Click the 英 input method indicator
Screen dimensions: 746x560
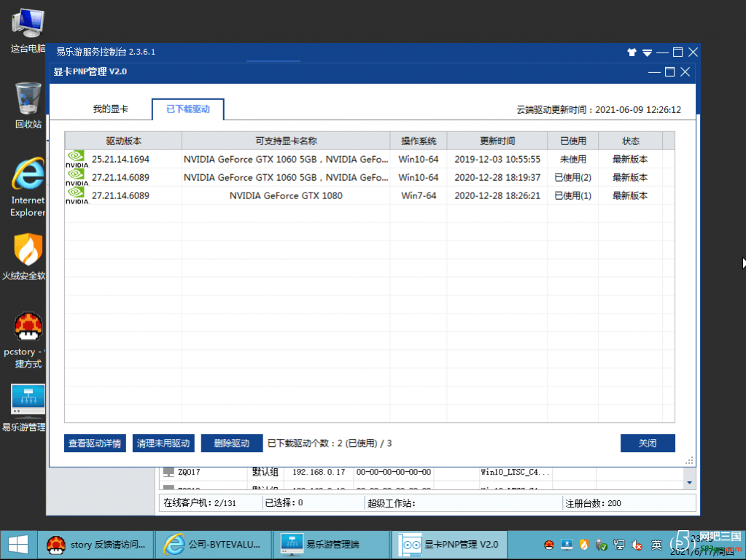656,545
